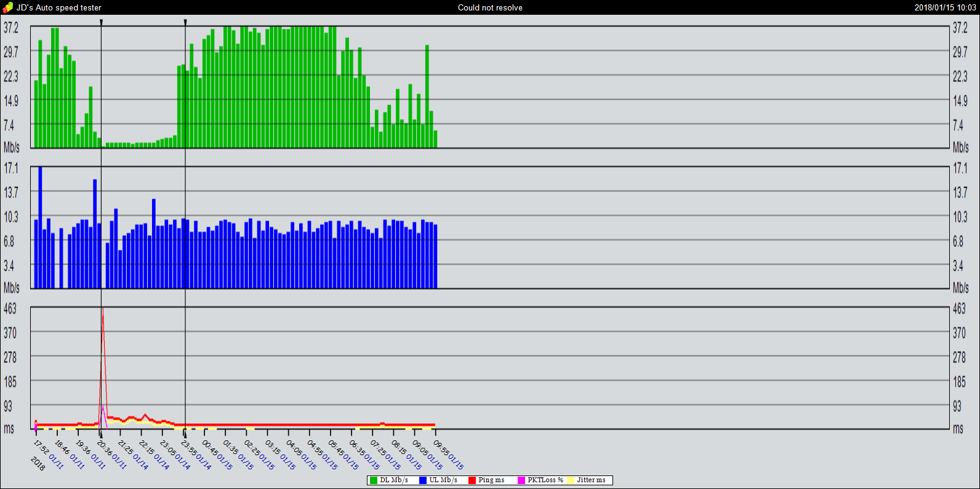The height and width of the screenshot is (489, 980).
Task: Click the 17:52 01/11 time axis label
Action: click(x=48, y=454)
